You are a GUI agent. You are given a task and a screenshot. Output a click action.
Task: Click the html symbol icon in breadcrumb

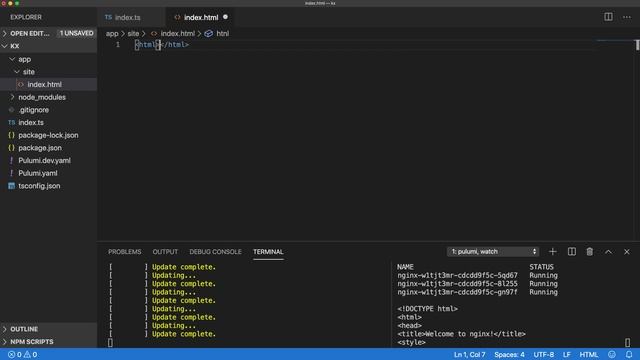[x=209, y=33]
